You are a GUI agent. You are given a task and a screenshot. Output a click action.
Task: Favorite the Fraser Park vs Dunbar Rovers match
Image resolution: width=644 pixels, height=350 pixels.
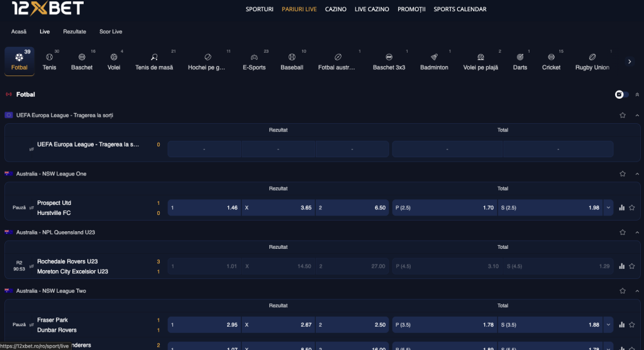pyautogui.click(x=632, y=325)
